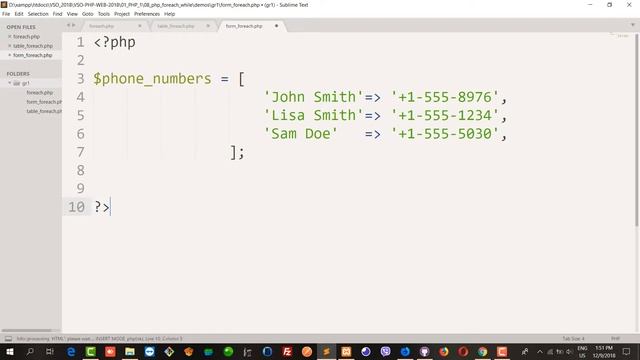The image size is (640, 360).
Task: Open the Goto menu
Action: [88, 14]
